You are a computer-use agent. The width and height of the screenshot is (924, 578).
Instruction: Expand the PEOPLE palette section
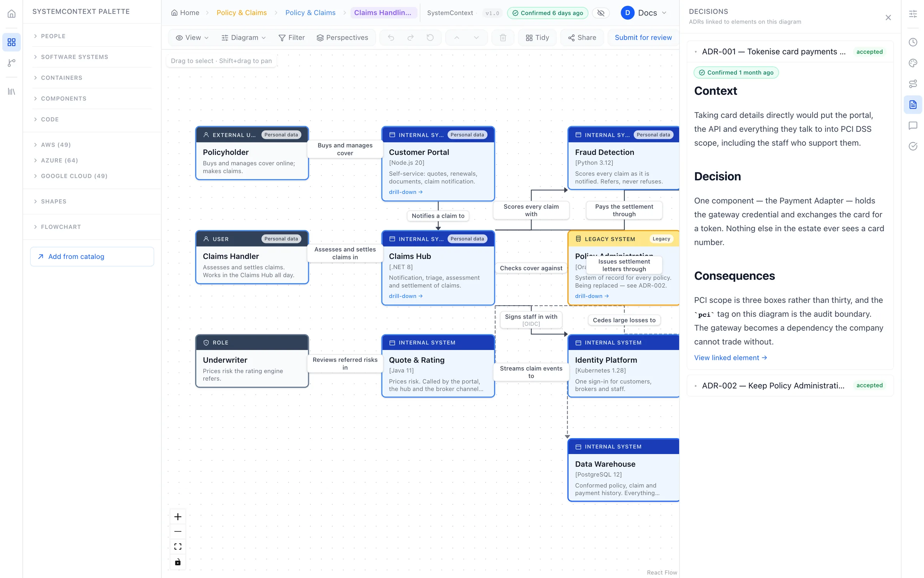(92, 36)
